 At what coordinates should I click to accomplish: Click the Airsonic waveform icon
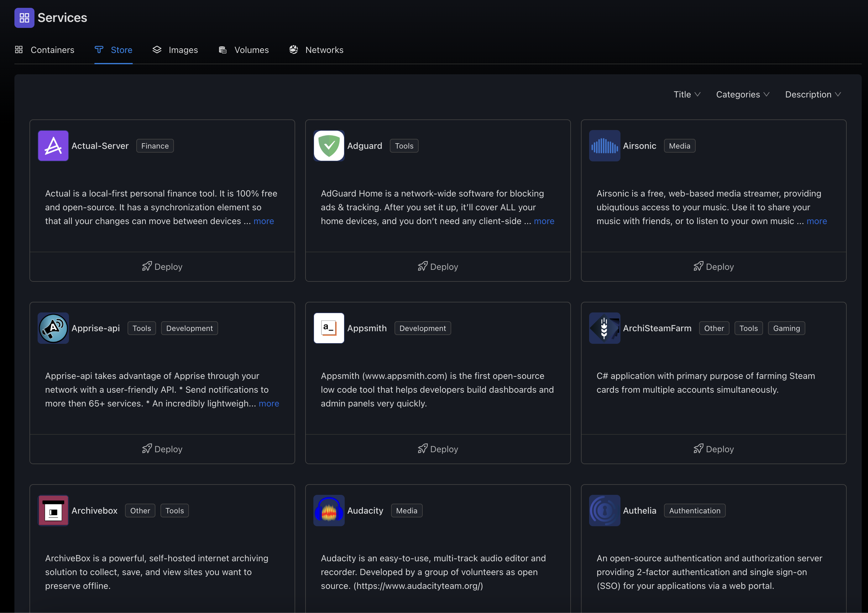click(604, 146)
